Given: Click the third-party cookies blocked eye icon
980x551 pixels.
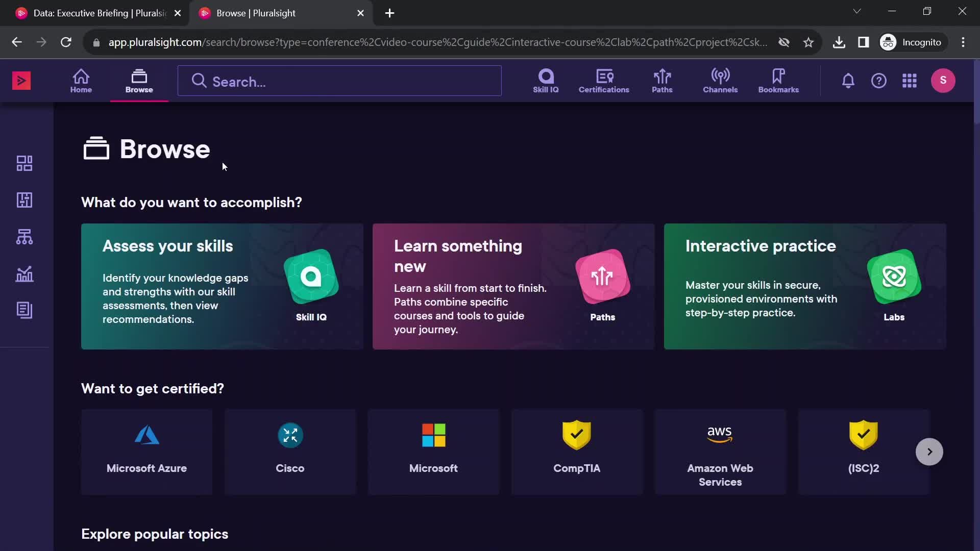Looking at the screenshot, I should (784, 42).
